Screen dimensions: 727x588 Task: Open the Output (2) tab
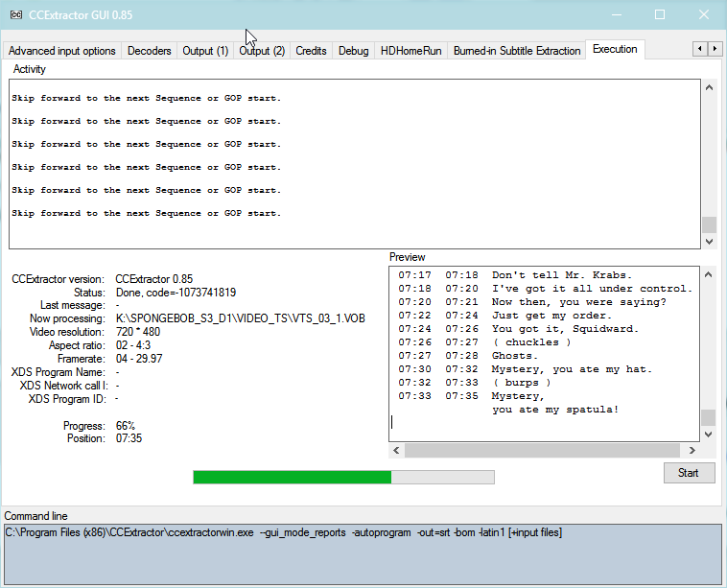[262, 51]
